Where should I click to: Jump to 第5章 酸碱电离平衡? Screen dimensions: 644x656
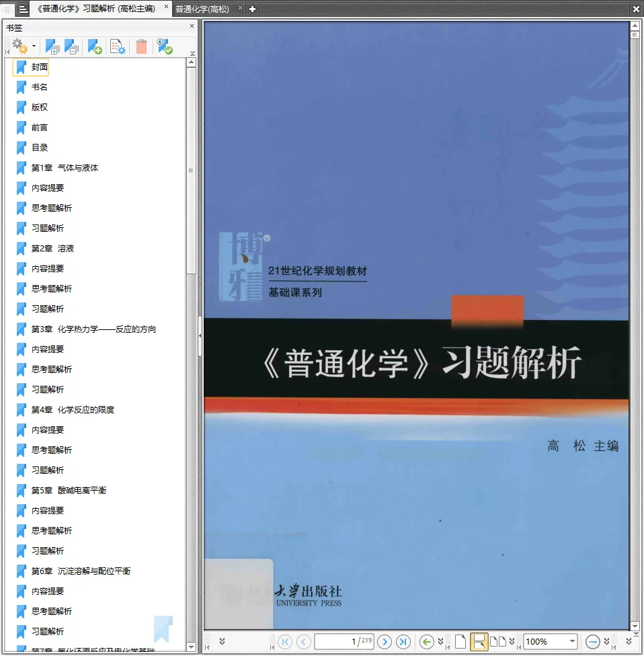click(69, 491)
